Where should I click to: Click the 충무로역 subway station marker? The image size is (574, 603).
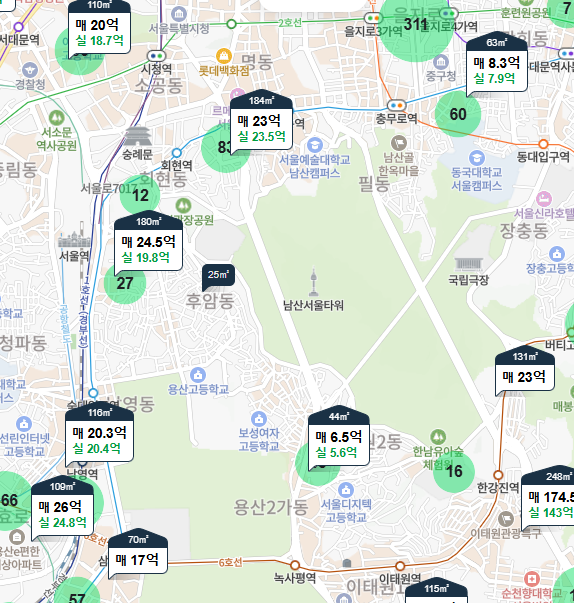point(396,105)
